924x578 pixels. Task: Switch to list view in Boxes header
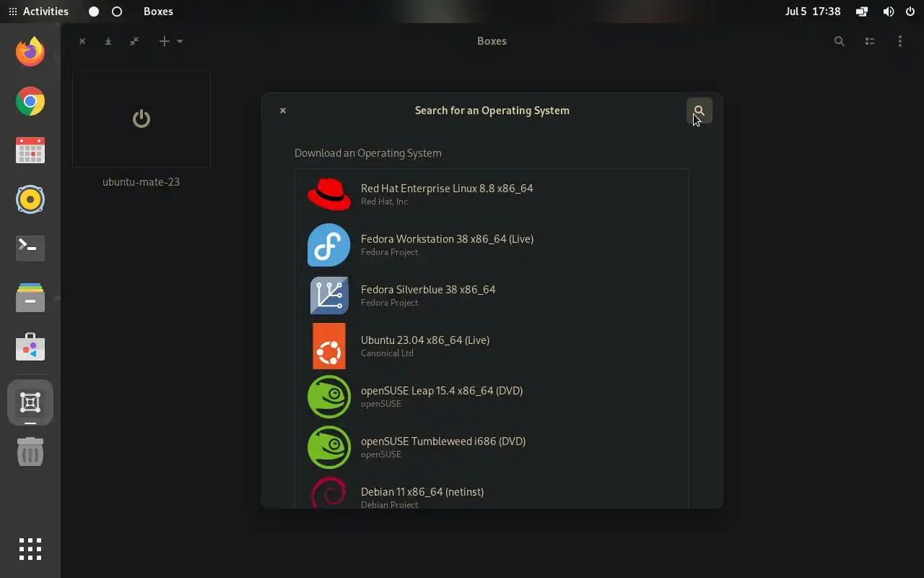click(x=870, y=41)
